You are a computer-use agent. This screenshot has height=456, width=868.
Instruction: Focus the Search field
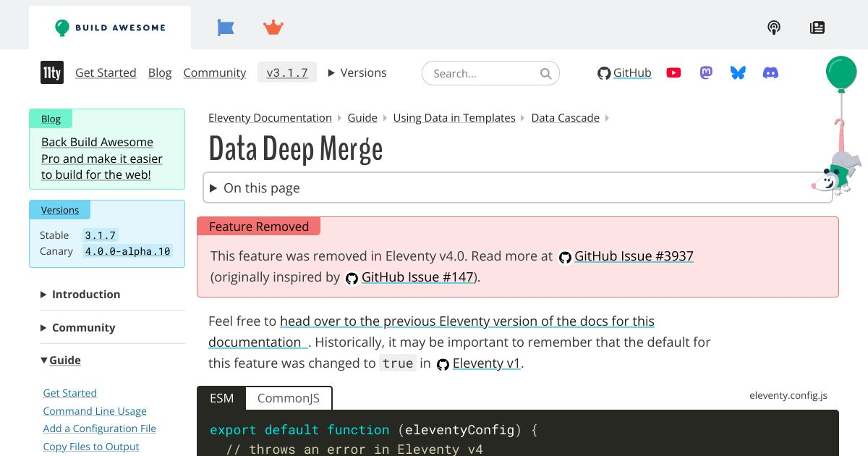pos(490,73)
